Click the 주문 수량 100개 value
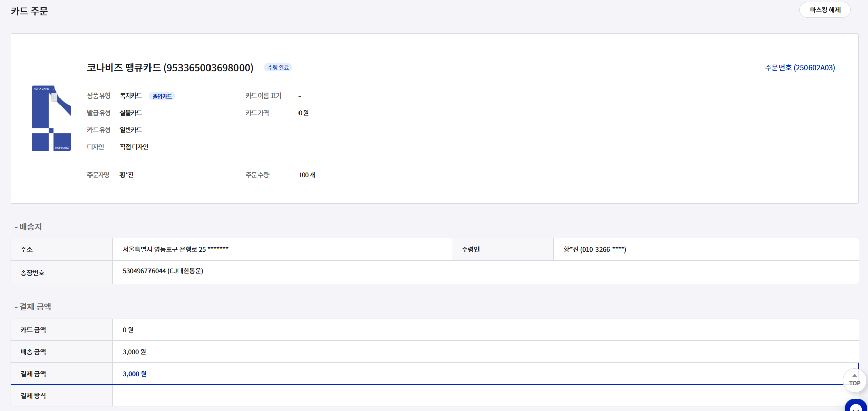Screen dimensions: 868x411 [307, 175]
